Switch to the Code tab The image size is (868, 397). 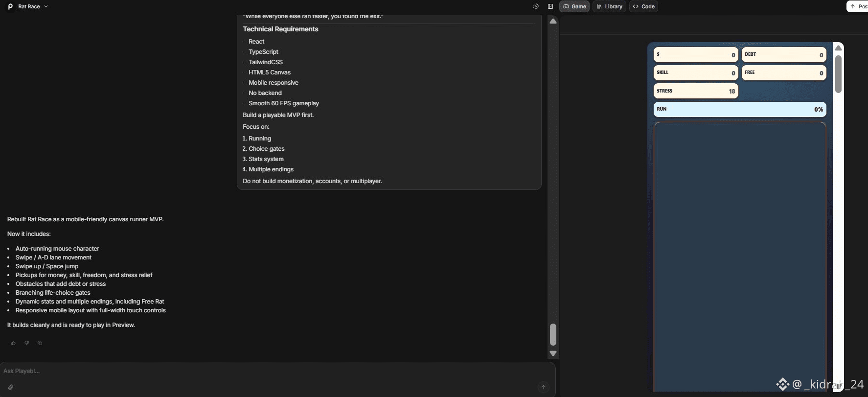click(643, 6)
